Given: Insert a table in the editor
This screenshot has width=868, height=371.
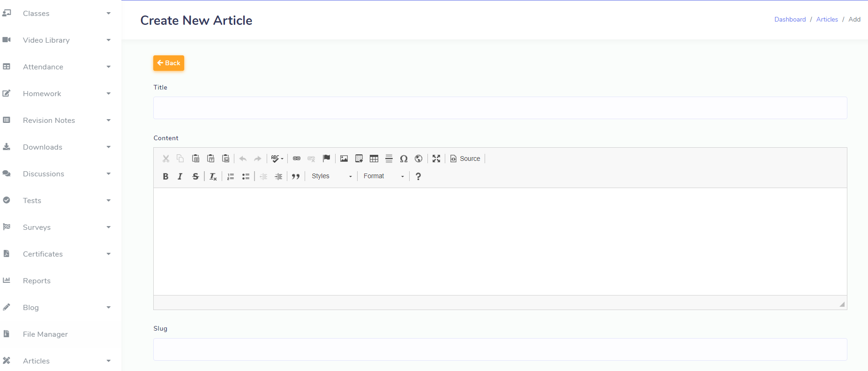Looking at the screenshot, I should coord(374,159).
